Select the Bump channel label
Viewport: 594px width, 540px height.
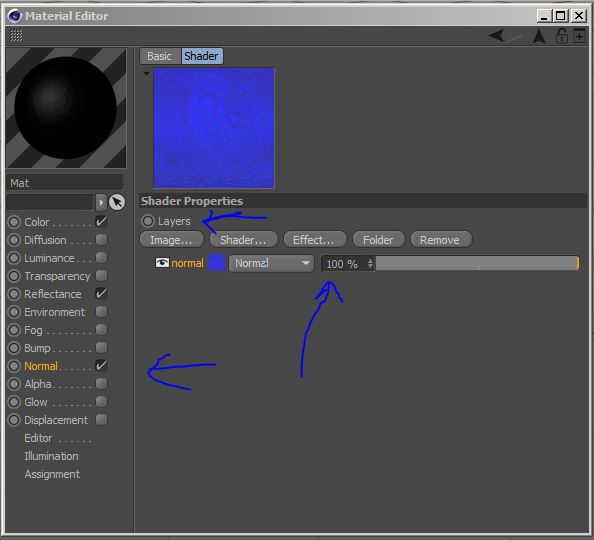click(x=37, y=348)
